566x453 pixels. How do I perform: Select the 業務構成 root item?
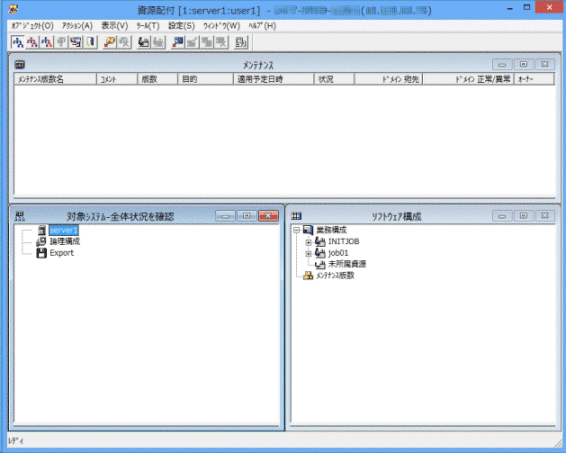point(331,230)
